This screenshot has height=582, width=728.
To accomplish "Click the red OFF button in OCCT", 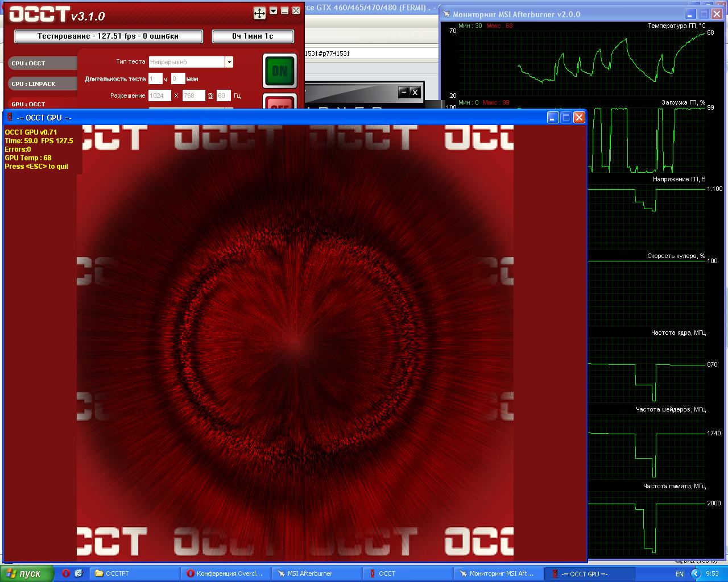I will pyautogui.click(x=280, y=102).
